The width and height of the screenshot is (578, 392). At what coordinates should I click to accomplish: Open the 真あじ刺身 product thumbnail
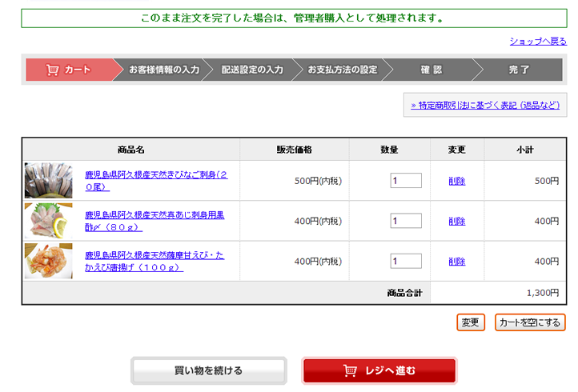(48, 221)
